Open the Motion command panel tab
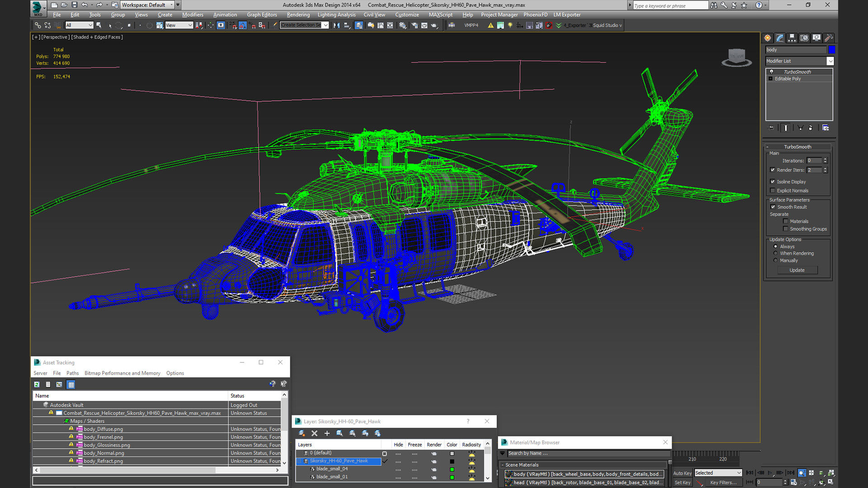 [804, 38]
